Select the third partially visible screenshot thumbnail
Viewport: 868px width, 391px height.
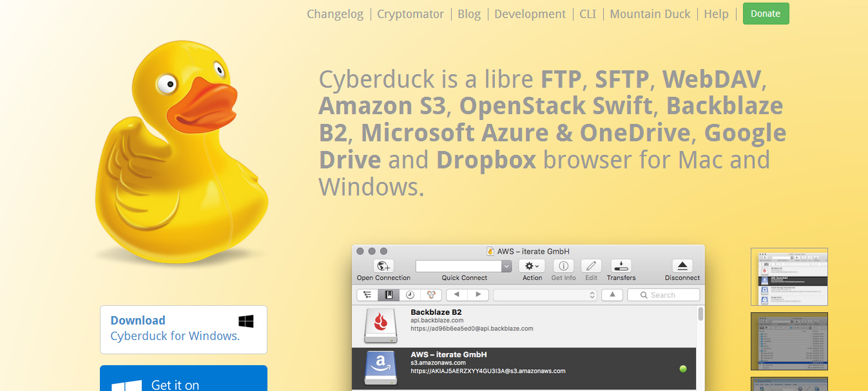tap(789, 384)
